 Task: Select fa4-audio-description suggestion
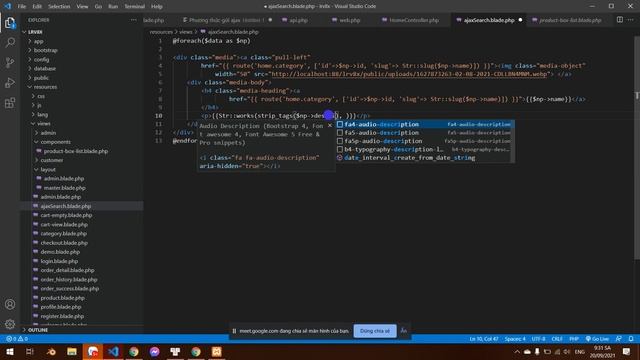click(x=425, y=124)
